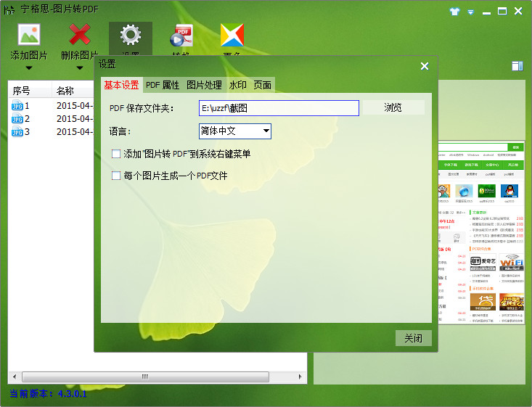Expand the arrow below 删除图片
The image size is (532, 407).
(80, 70)
